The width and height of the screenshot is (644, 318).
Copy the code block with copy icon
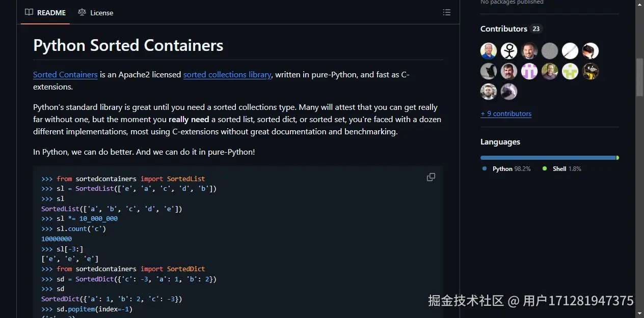pos(431,177)
